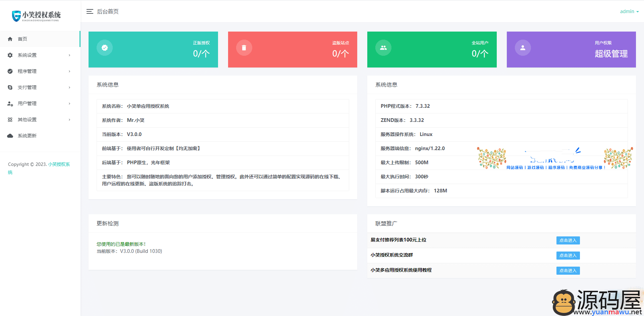Click the 盗版站点 0/个 count
The width and height of the screenshot is (644, 316).
(x=340, y=54)
